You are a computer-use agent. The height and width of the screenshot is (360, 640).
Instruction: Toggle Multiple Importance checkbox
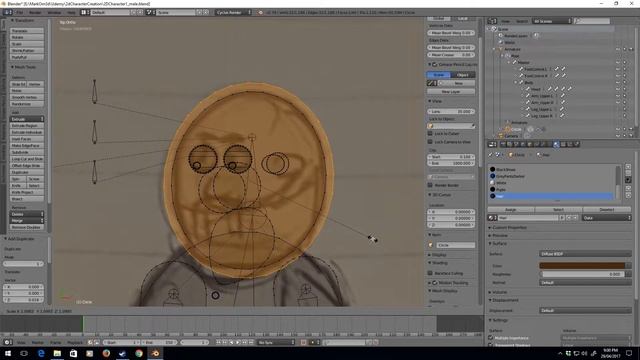tap(491, 338)
